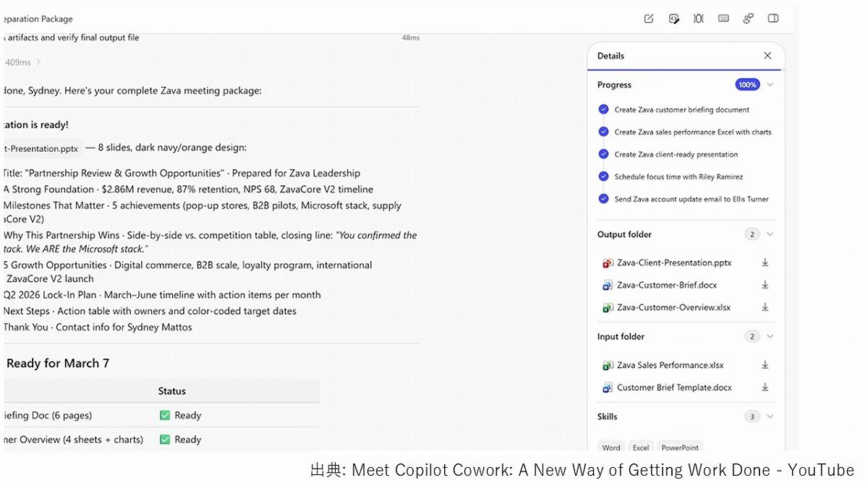Download Customer Brief Template.docx
The height and width of the screenshot is (488, 868).
765,388
